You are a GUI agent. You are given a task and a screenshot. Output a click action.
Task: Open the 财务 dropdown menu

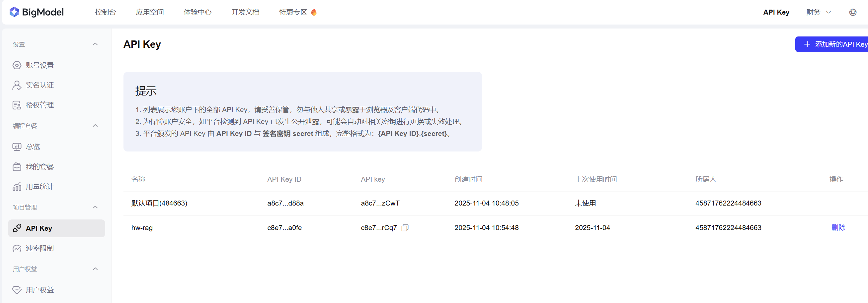click(819, 12)
